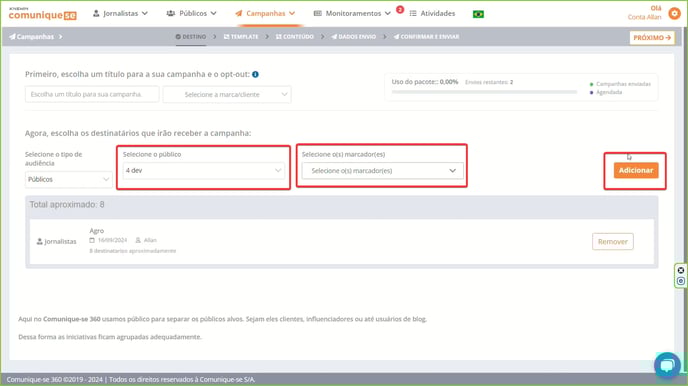
Task: Click the Remover button for Agro
Action: click(x=613, y=242)
